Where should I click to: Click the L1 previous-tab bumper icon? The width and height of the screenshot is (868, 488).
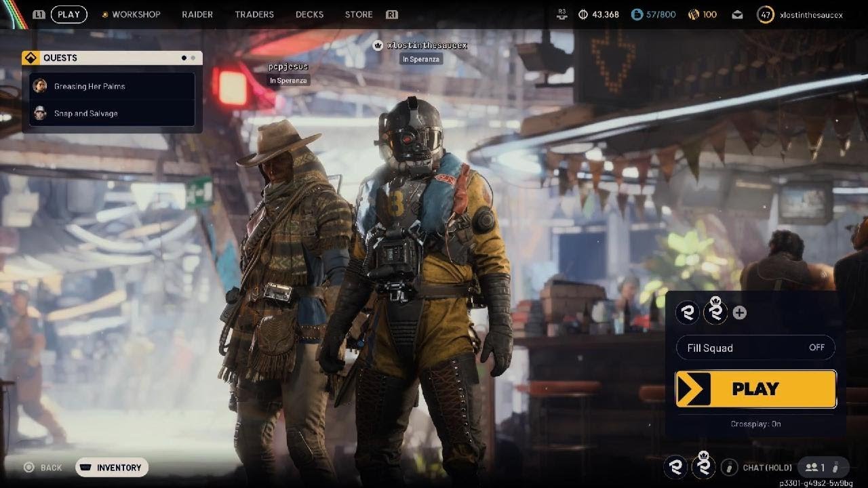(x=39, y=14)
